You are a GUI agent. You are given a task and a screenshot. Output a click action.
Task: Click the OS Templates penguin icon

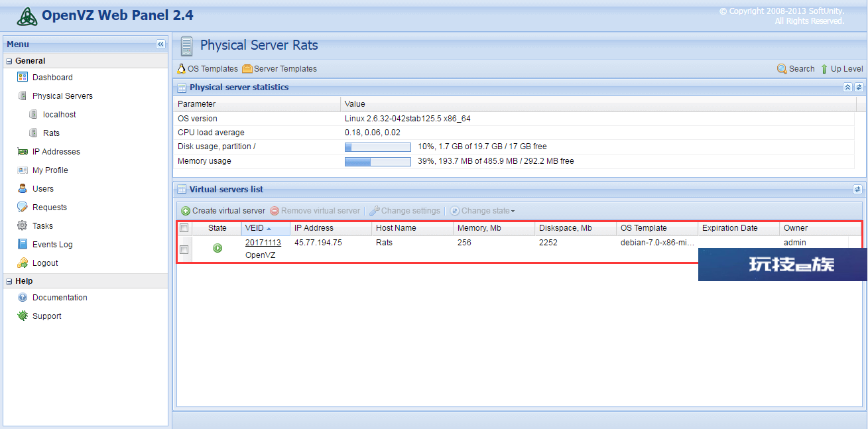(x=182, y=69)
